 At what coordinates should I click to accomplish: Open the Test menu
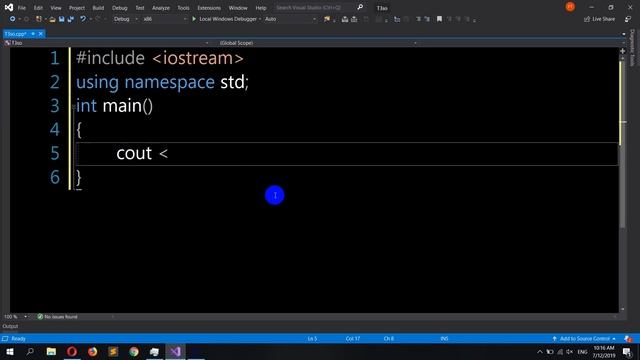pos(140,8)
